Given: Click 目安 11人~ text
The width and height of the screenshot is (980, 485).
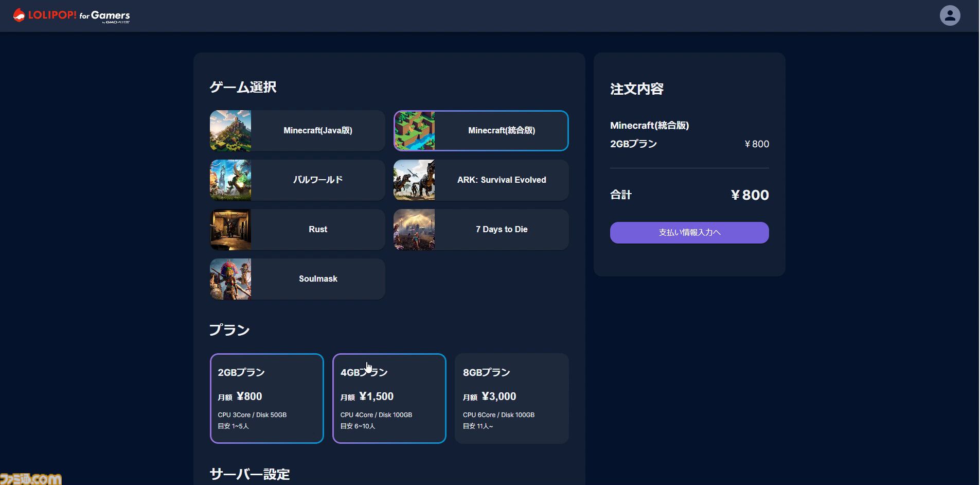Looking at the screenshot, I should 477,426.
